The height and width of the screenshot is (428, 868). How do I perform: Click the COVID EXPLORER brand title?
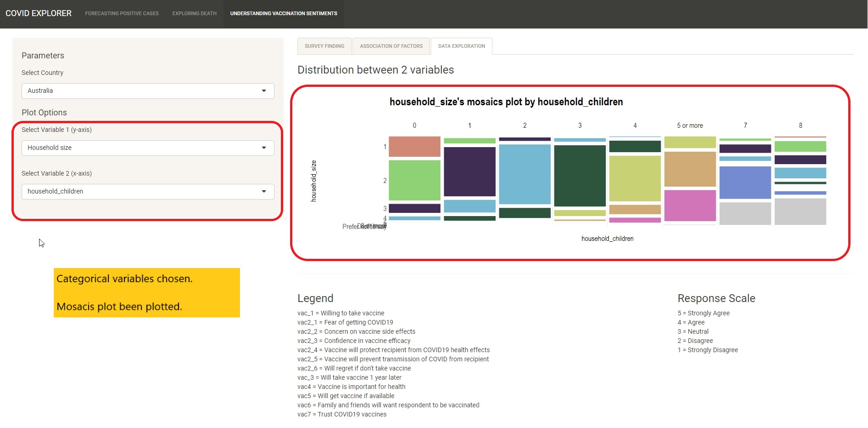[39, 14]
